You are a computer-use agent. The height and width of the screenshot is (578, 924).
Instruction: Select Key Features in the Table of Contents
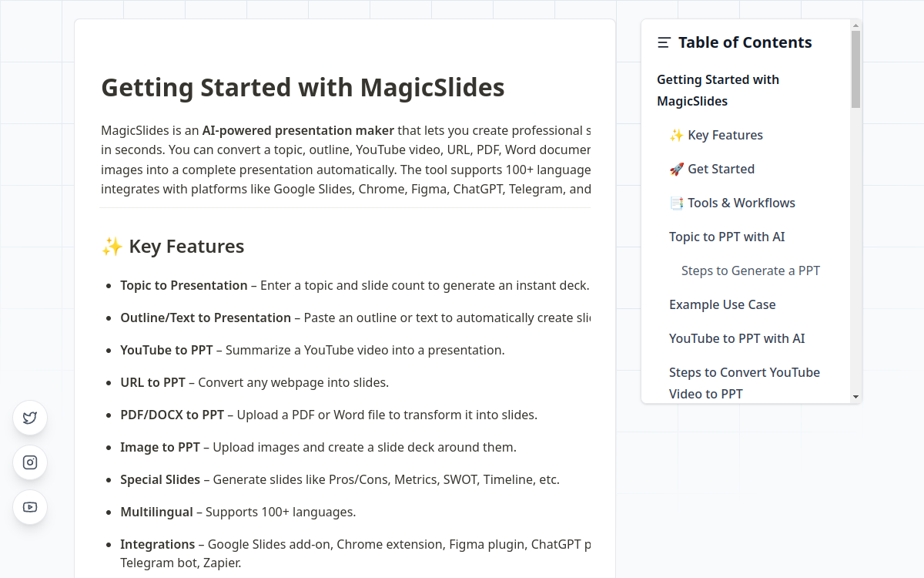tap(725, 135)
